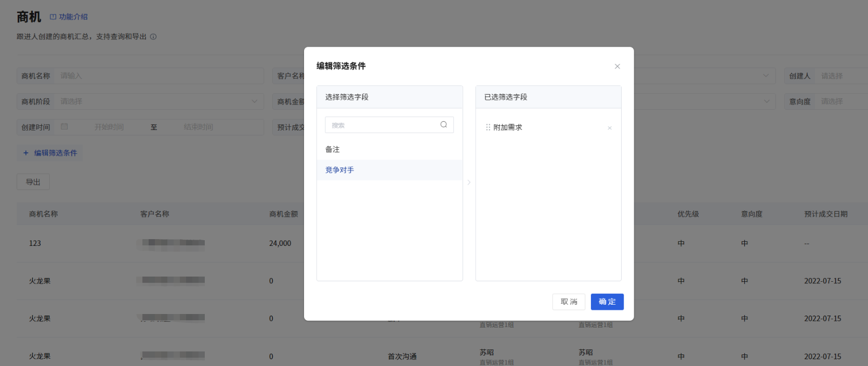Set the 开始时间 date field

tap(109, 127)
